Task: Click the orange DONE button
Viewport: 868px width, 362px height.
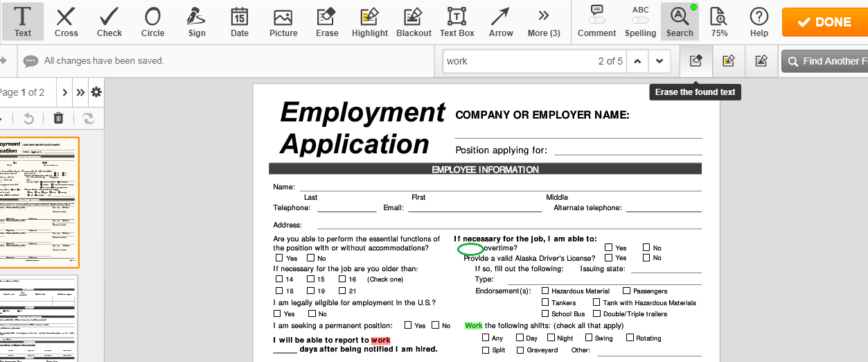Action: tap(824, 22)
